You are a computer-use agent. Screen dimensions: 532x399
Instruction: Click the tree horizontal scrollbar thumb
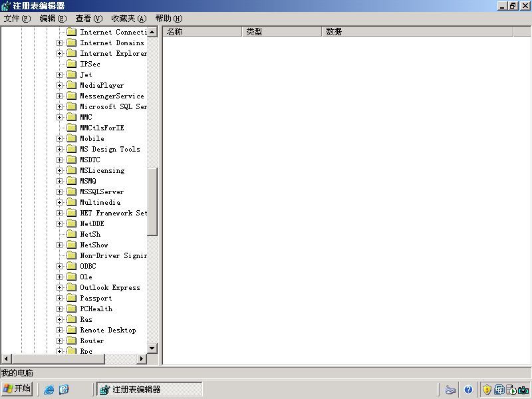point(58,358)
